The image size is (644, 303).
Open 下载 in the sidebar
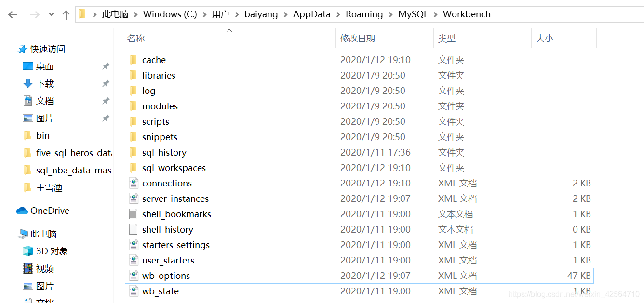[45, 84]
